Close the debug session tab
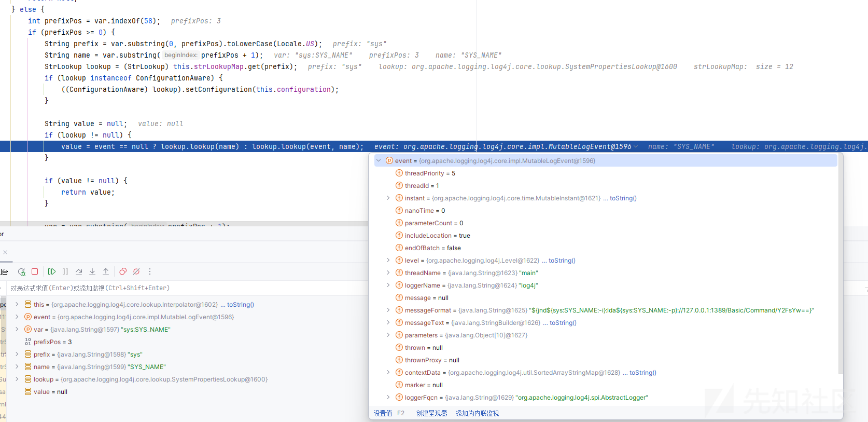 click(x=5, y=252)
